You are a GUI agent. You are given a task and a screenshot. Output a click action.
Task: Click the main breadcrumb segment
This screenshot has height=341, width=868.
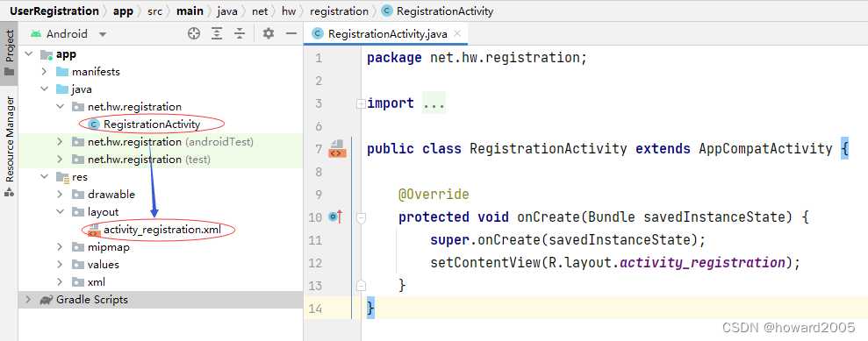tap(190, 11)
